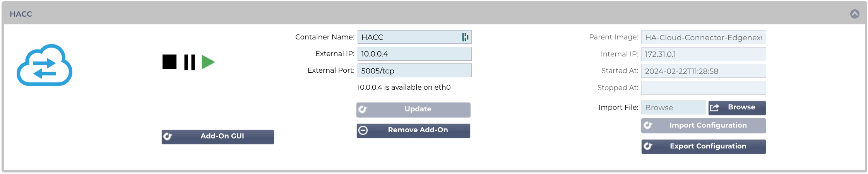868x174 pixels.
Task: Click the External IP field
Action: (x=414, y=54)
